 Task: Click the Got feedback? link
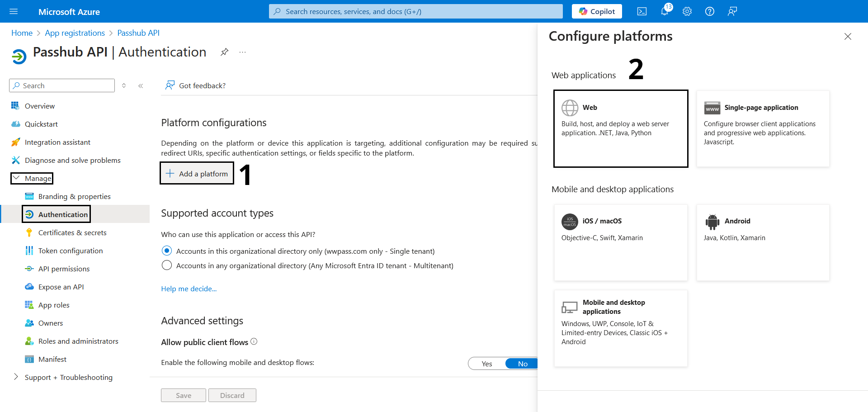click(x=195, y=85)
